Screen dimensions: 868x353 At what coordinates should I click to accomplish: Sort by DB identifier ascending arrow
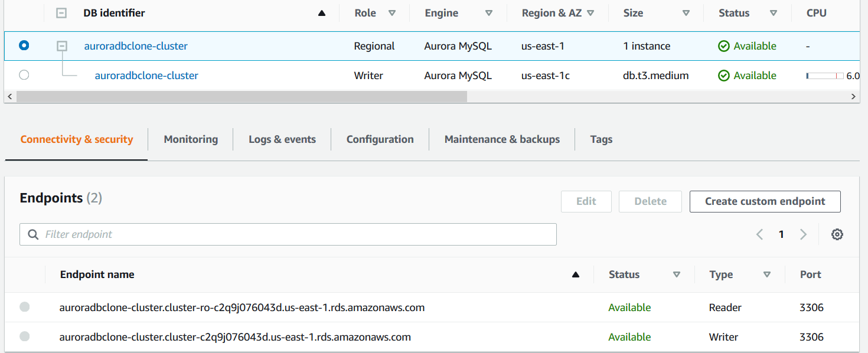[322, 13]
